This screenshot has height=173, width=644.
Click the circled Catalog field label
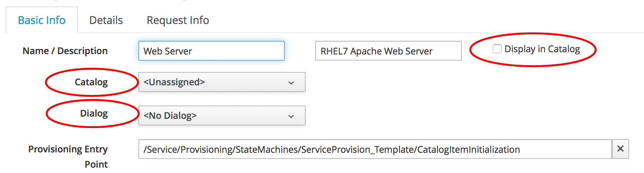[91, 82]
